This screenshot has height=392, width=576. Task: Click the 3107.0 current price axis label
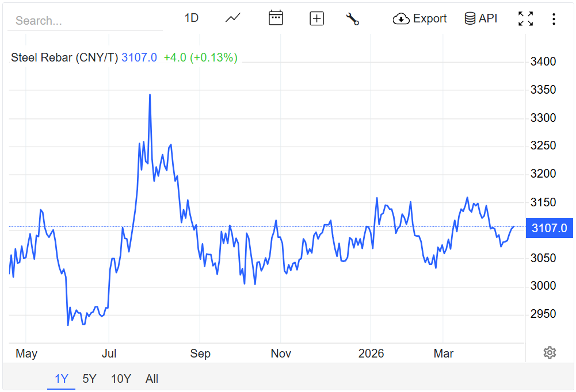[549, 228]
